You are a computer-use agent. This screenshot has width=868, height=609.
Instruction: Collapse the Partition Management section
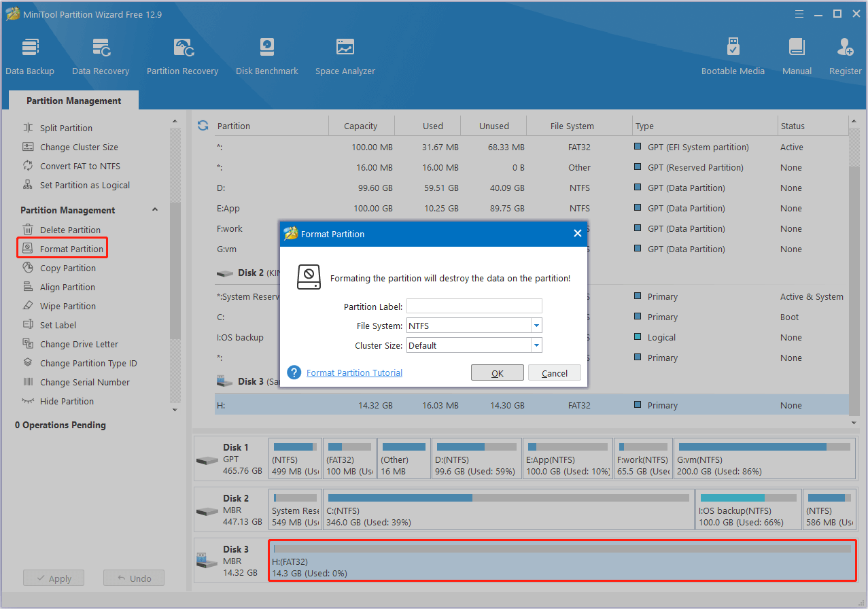(155, 210)
